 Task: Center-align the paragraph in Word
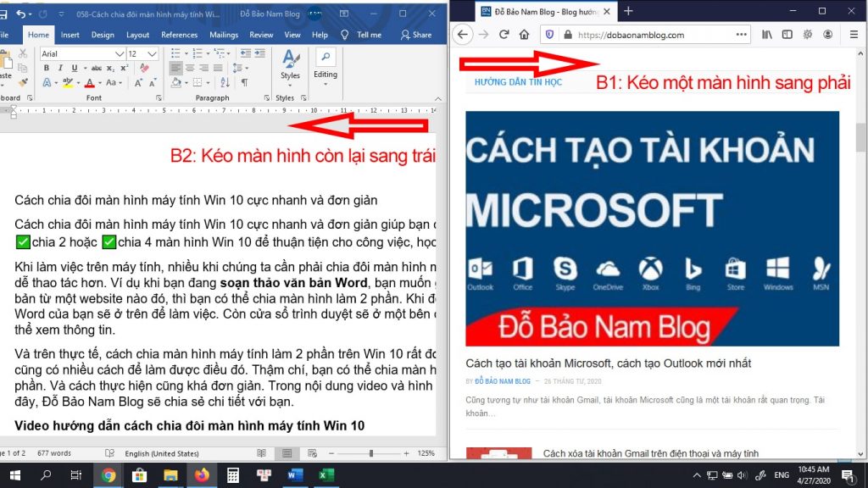(190, 68)
